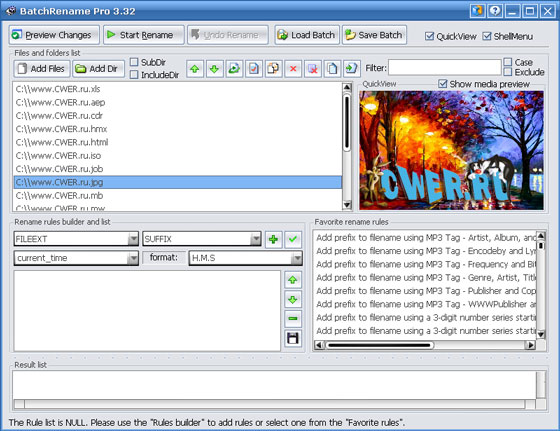Enable the SubDir checkbox
Viewport: 560px width, 431px height.
coord(134,62)
